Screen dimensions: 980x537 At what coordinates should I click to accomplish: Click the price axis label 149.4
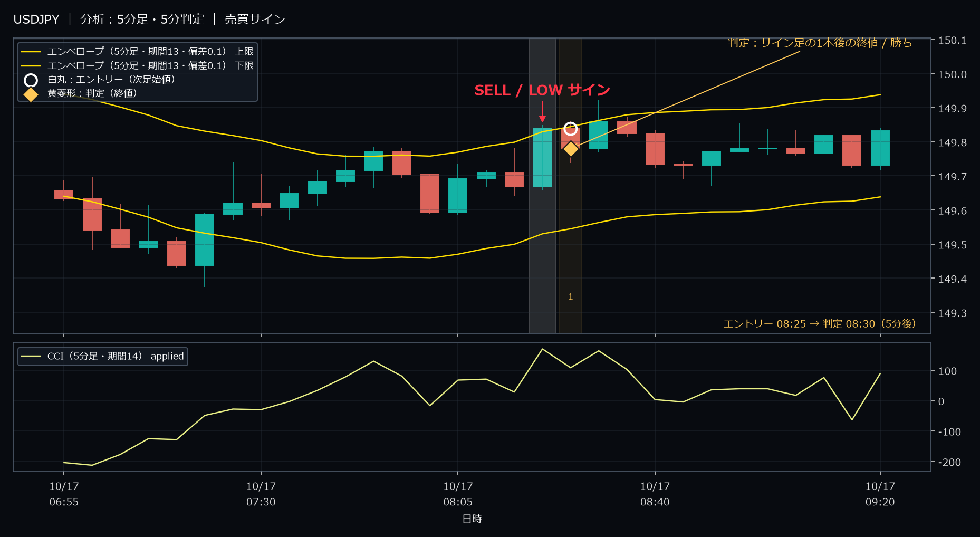(x=952, y=279)
